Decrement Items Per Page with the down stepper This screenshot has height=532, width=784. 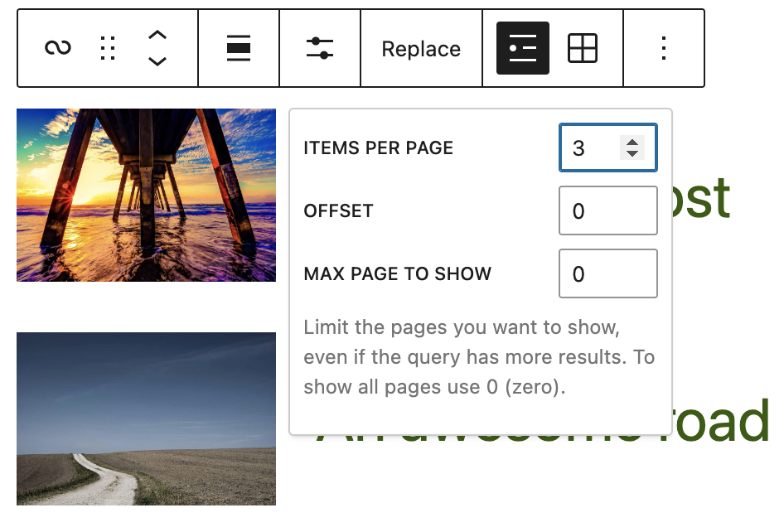(x=632, y=155)
